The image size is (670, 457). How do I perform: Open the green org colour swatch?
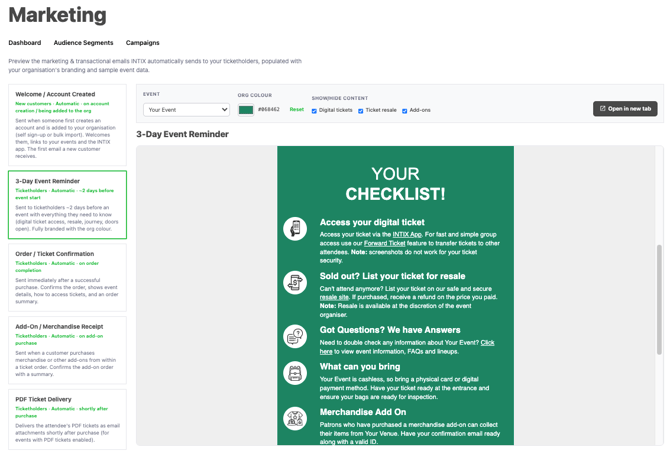tap(246, 110)
